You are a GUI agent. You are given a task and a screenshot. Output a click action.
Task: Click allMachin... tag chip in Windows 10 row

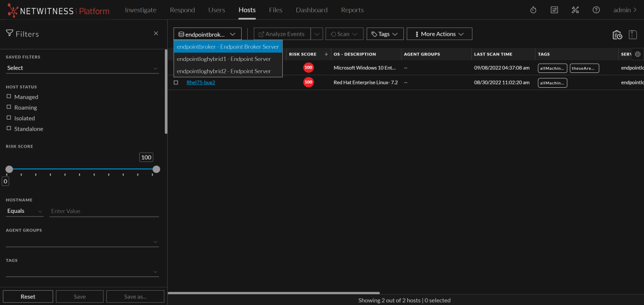point(552,68)
